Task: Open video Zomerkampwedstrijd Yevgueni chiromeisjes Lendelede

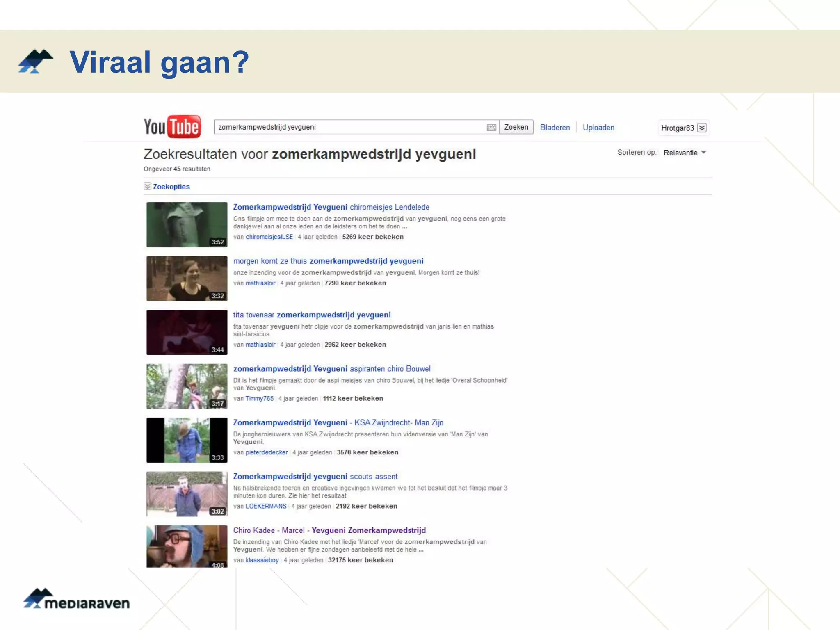Action: [331, 207]
